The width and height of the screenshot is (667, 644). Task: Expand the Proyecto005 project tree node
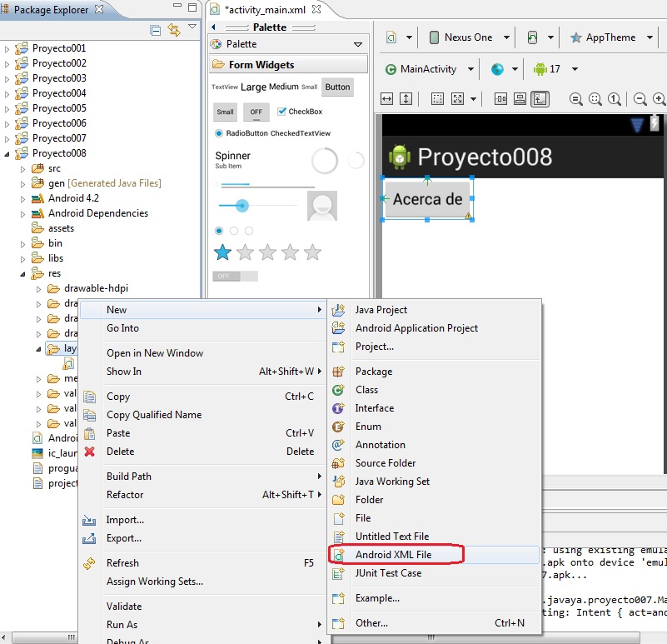pyautogui.click(x=7, y=108)
